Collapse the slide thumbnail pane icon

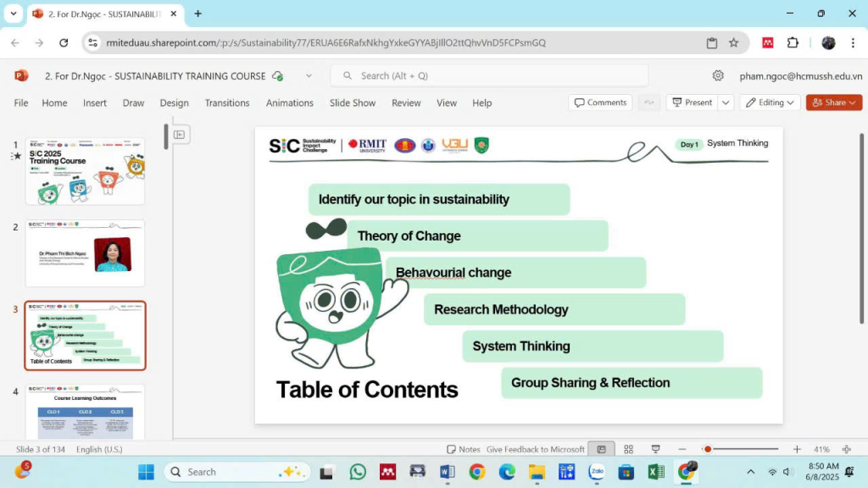(180, 135)
